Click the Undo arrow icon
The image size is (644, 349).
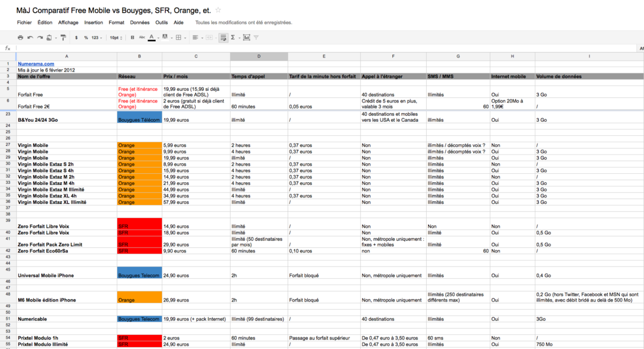[x=30, y=37]
